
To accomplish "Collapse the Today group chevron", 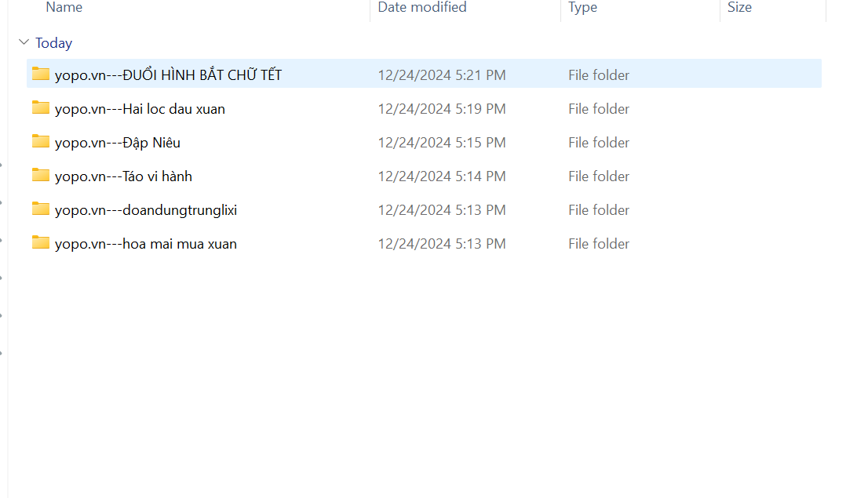I will (x=24, y=43).
